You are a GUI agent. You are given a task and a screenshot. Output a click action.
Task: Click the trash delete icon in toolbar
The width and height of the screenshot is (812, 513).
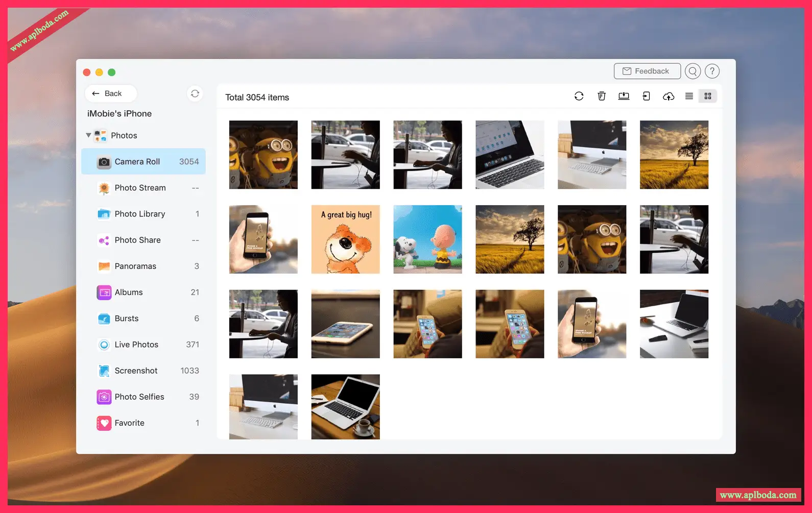[602, 96]
